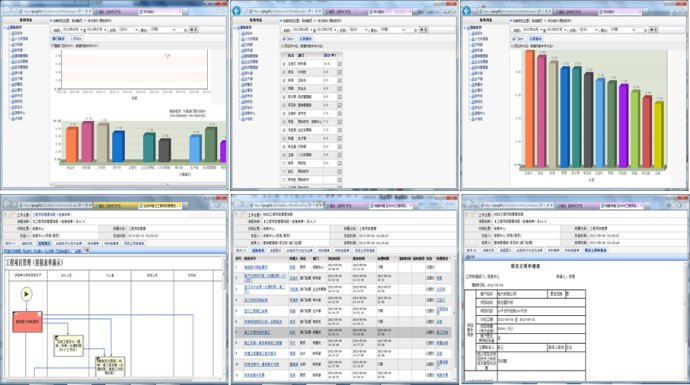Toggle the select-all header checkbox in score table
690x385 pixels.
click(x=284, y=55)
